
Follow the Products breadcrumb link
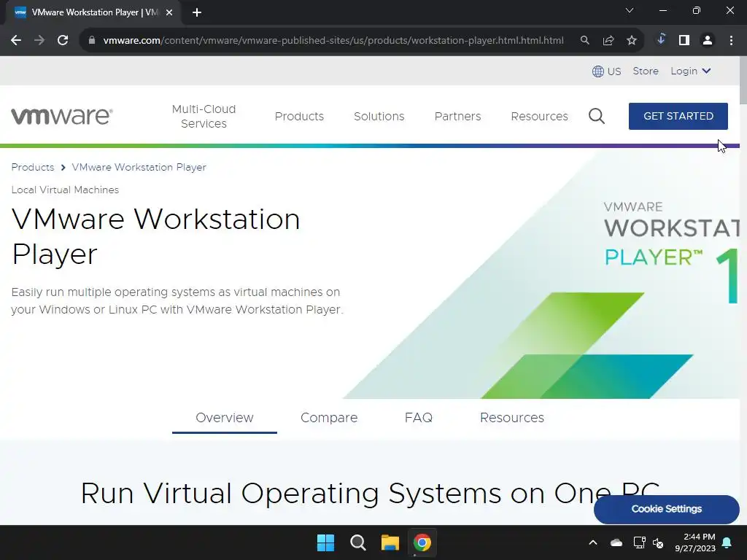point(33,167)
